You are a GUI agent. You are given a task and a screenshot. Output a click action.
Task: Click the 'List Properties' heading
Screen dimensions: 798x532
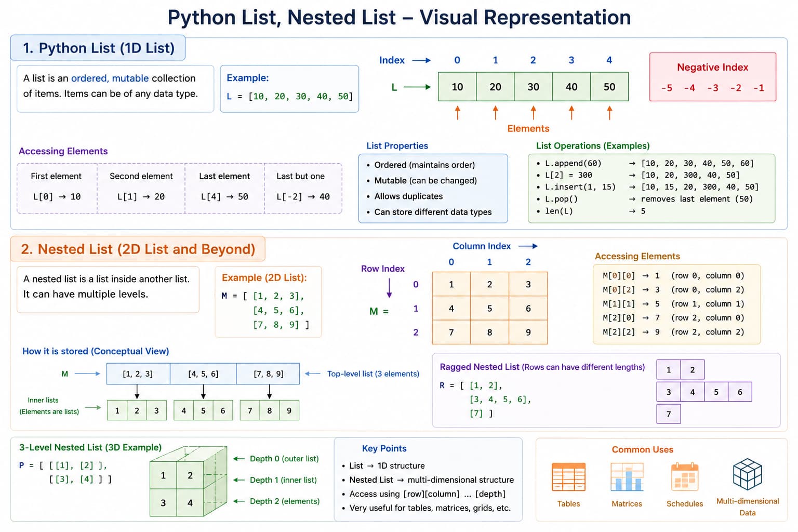click(x=397, y=146)
